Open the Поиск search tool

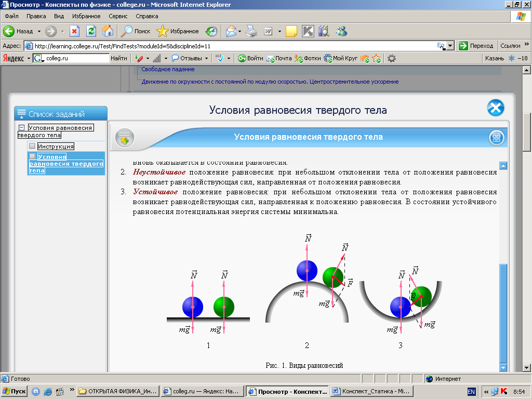(x=136, y=31)
